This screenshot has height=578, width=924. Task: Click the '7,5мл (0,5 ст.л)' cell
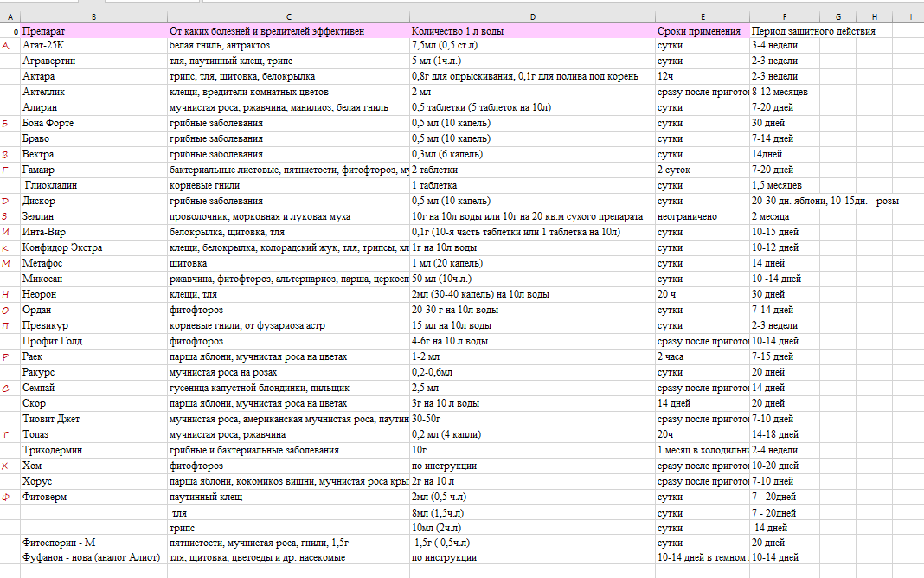532,45
